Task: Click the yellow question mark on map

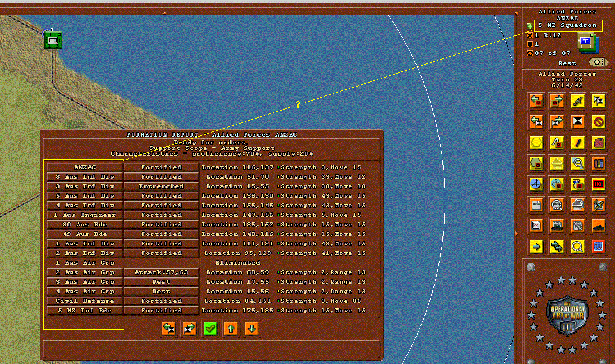Action: tap(298, 104)
